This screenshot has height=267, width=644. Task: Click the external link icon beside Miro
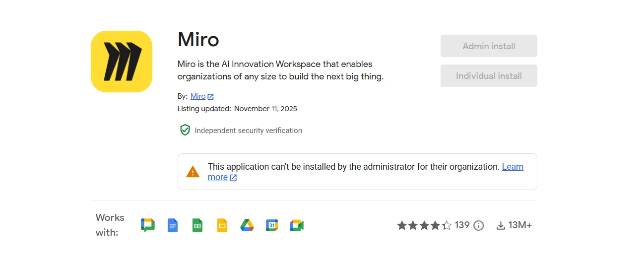tap(210, 97)
